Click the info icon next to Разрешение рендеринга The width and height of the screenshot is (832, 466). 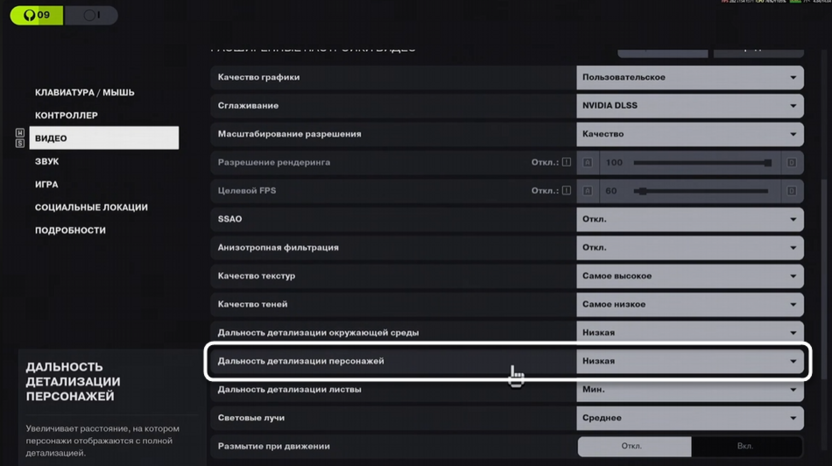point(566,162)
